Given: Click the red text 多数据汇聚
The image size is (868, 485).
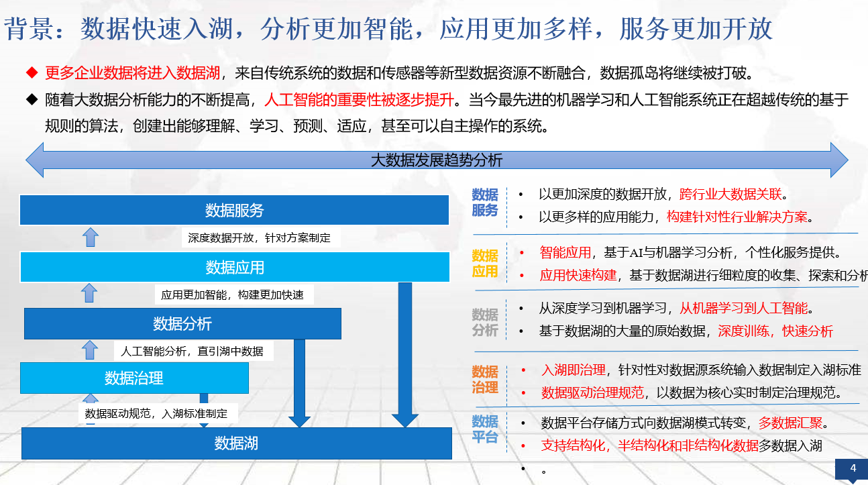Looking at the screenshot, I should (790, 423).
